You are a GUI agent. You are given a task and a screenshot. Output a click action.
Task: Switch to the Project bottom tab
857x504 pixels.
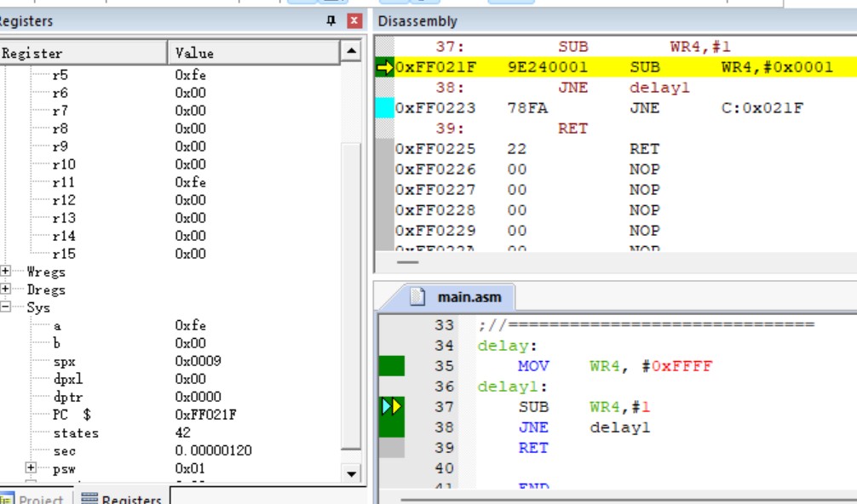(34, 498)
